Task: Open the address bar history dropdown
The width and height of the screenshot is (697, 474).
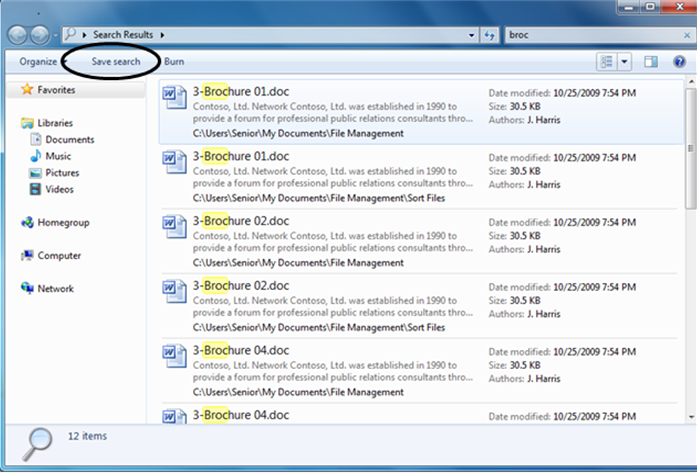Action: point(471,35)
